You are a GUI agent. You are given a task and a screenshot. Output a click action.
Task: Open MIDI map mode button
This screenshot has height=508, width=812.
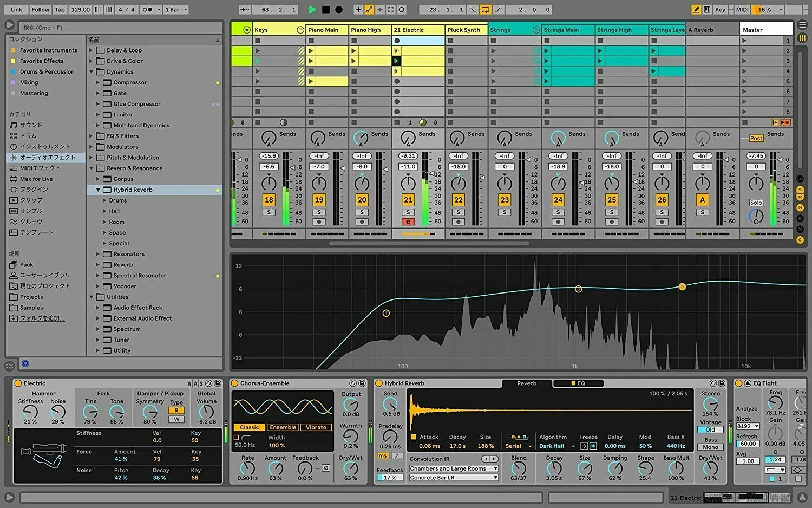(742, 10)
